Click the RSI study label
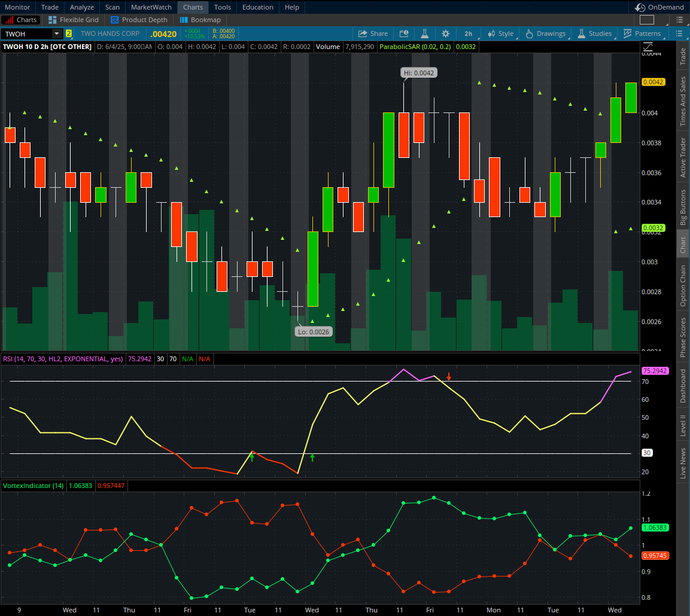Image resolution: width=690 pixels, height=616 pixels. [63, 359]
